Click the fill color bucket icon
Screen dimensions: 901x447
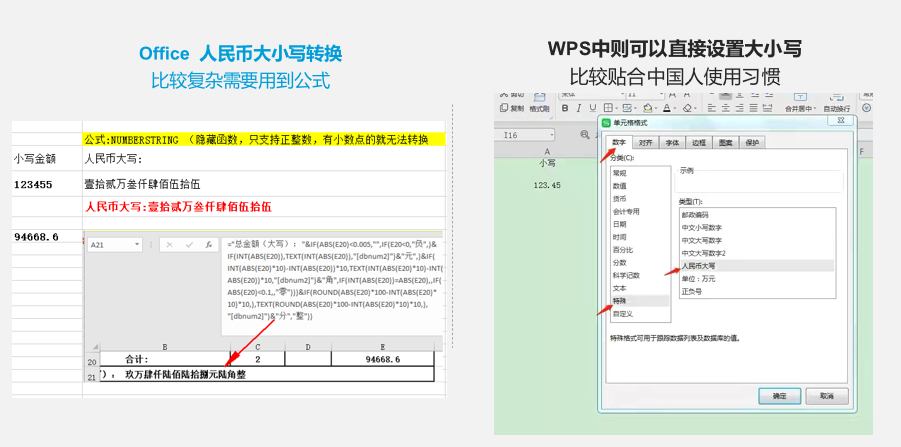tap(648, 108)
